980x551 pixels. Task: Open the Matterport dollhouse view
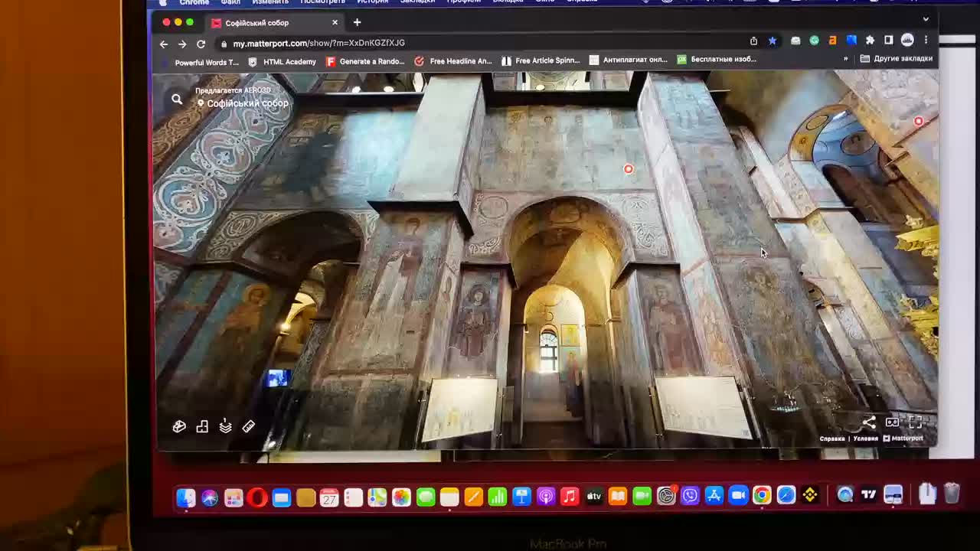tap(179, 426)
